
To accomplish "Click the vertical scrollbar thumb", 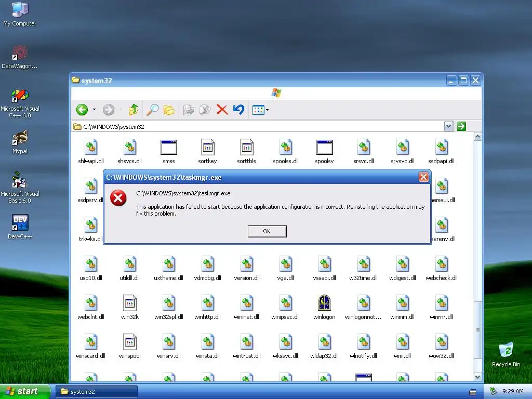I will tap(477, 330).
